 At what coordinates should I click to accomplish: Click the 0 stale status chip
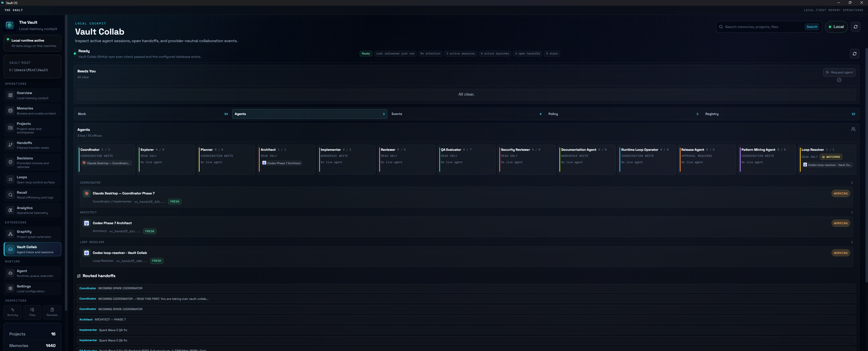552,53
